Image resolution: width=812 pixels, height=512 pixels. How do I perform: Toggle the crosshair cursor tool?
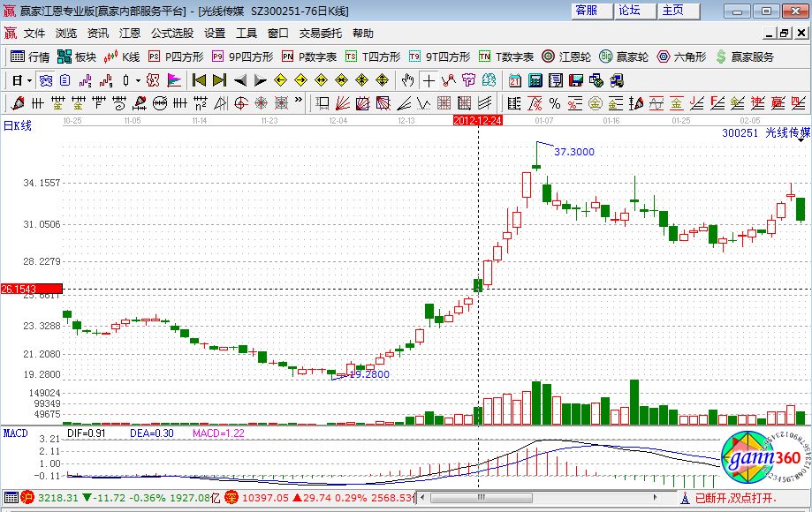click(x=429, y=80)
